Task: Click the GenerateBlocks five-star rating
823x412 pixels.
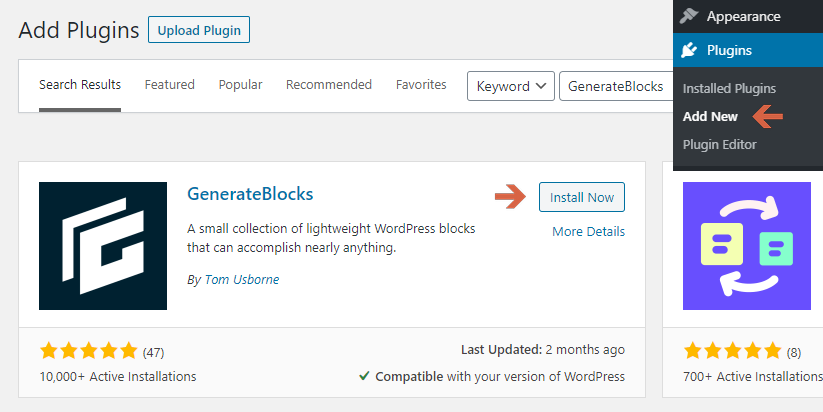Action: [88, 351]
